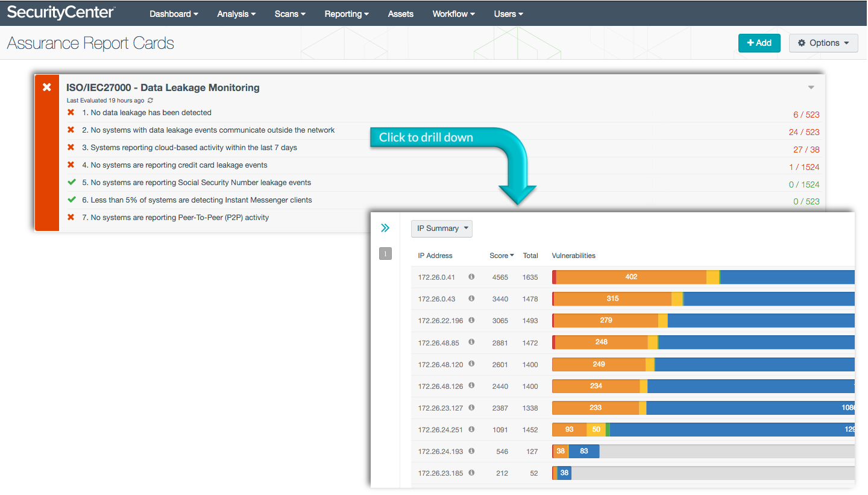Click IP address 172.26.24.193
Screen dimensions: 868x495
[x=441, y=452]
